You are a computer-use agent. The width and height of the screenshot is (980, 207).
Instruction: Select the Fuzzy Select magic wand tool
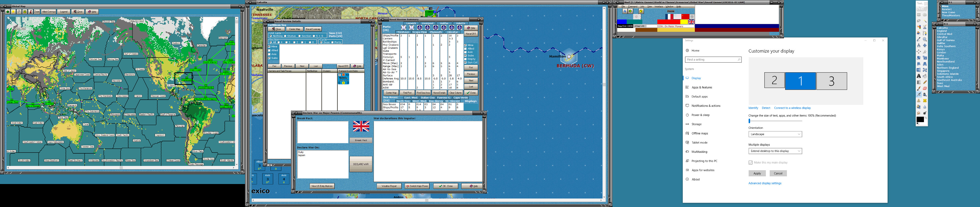click(x=925, y=21)
